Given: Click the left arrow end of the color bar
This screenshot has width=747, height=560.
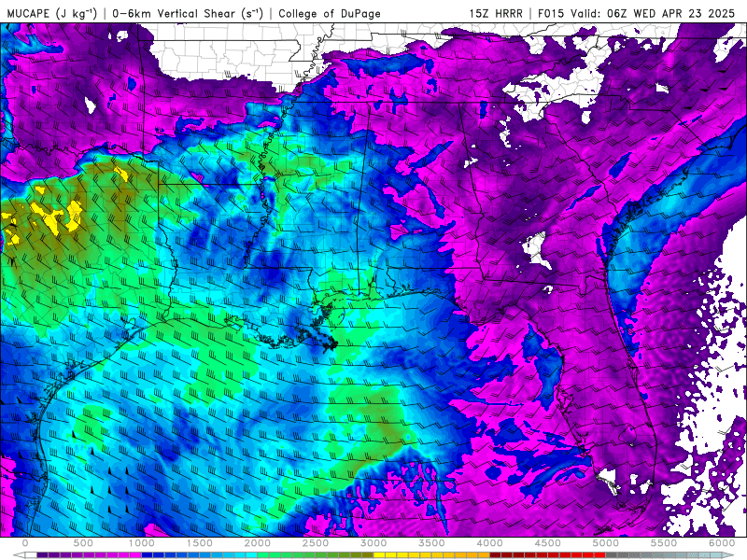Looking at the screenshot, I should tap(19, 554).
